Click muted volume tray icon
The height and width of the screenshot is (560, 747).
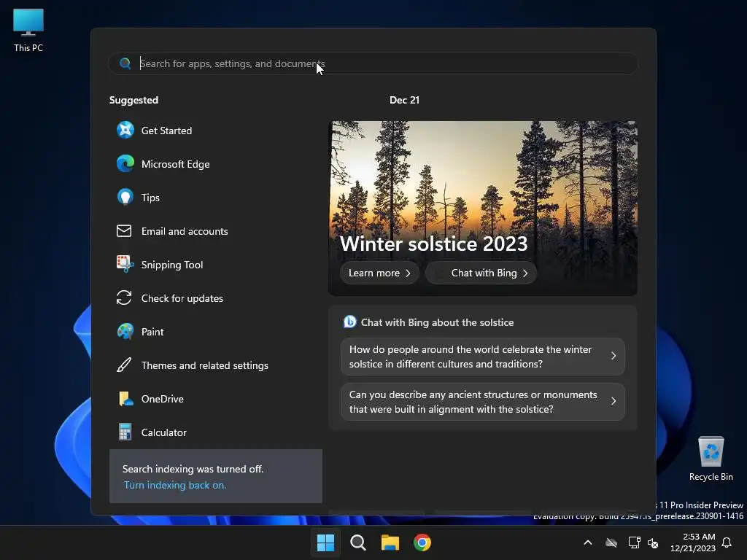pos(653,542)
